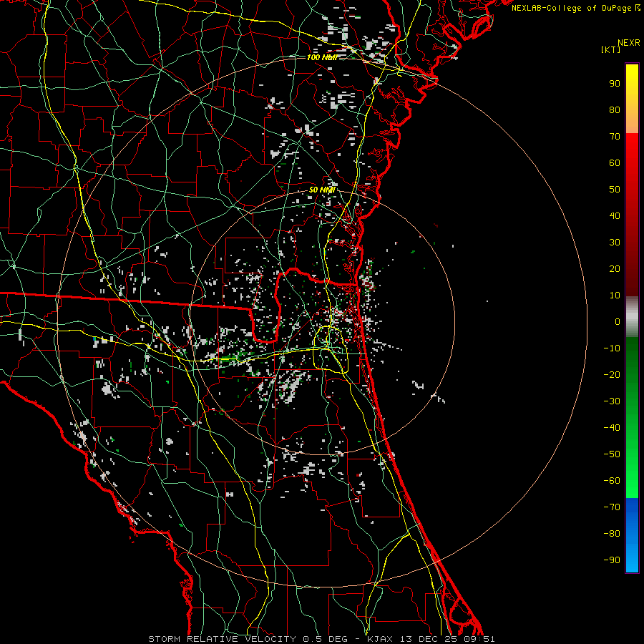Click the -50 value on the velocity scale
The height and width of the screenshot is (644, 644).
pos(612,454)
